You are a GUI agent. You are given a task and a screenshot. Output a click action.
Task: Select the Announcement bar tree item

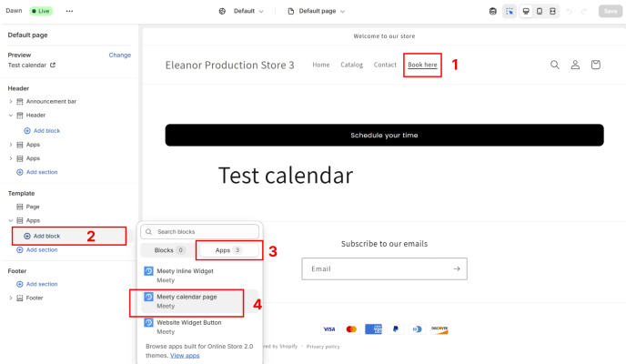pyautogui.click(x=51, y=101)
